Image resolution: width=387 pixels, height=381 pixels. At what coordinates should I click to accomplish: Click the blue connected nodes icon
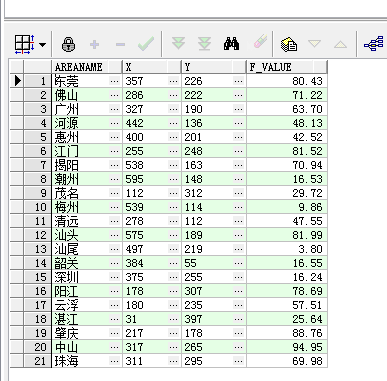374,44
